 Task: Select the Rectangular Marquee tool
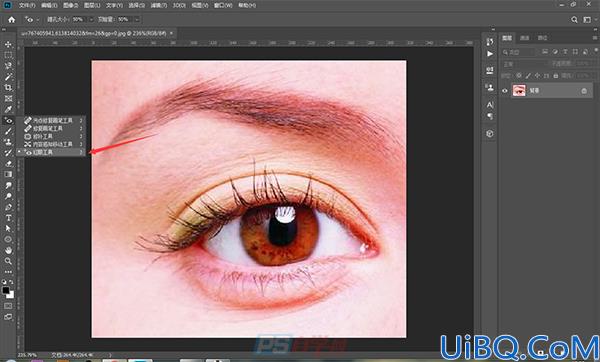tap(8, 55)
